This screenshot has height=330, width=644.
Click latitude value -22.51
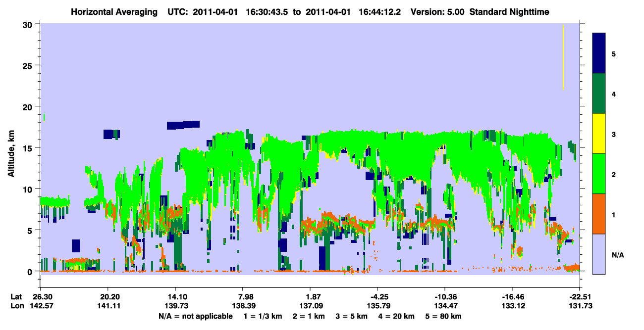click(580, 297)
